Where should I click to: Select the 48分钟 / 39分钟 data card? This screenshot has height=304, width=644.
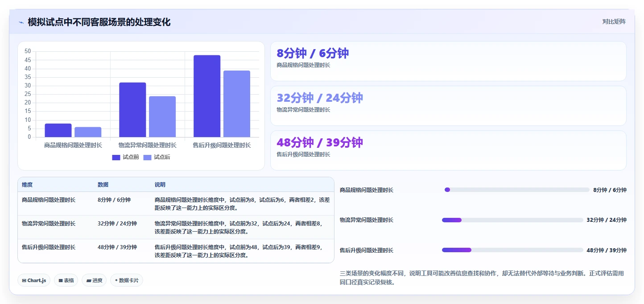[448, 150]
